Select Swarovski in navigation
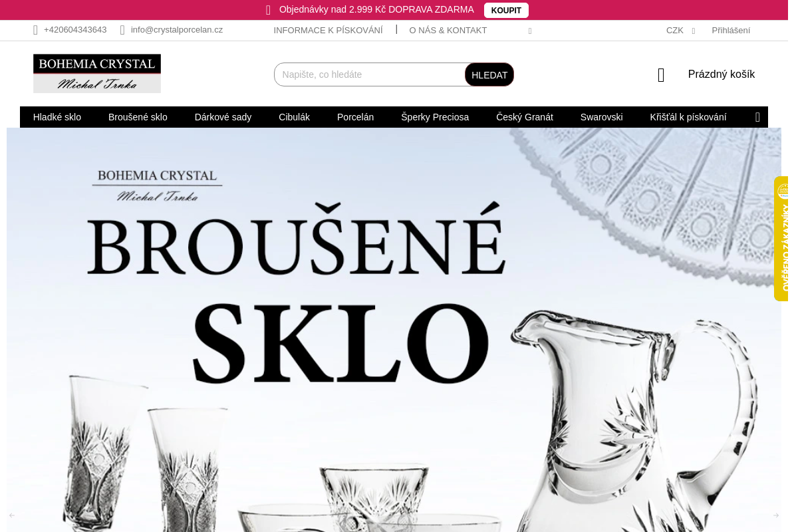 601,117
